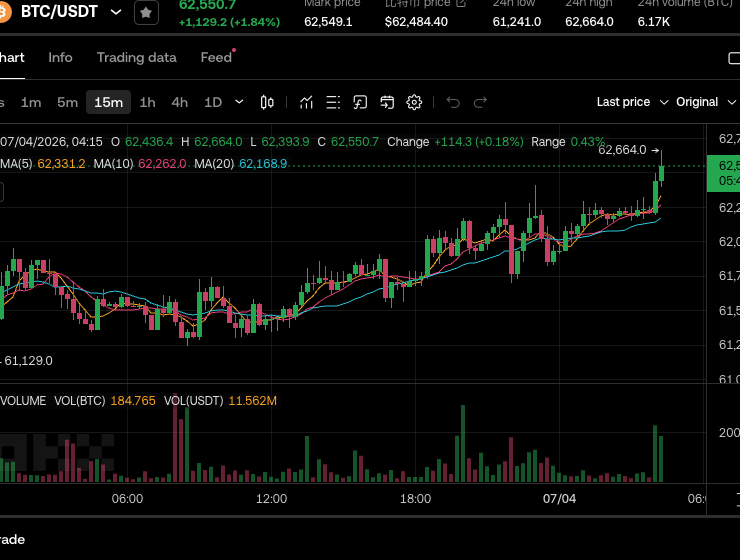The width and height of the screenshot is (740, 560).
Task: Click the calendar switch icon in toolbar
Action: click(x=387, y=102)
